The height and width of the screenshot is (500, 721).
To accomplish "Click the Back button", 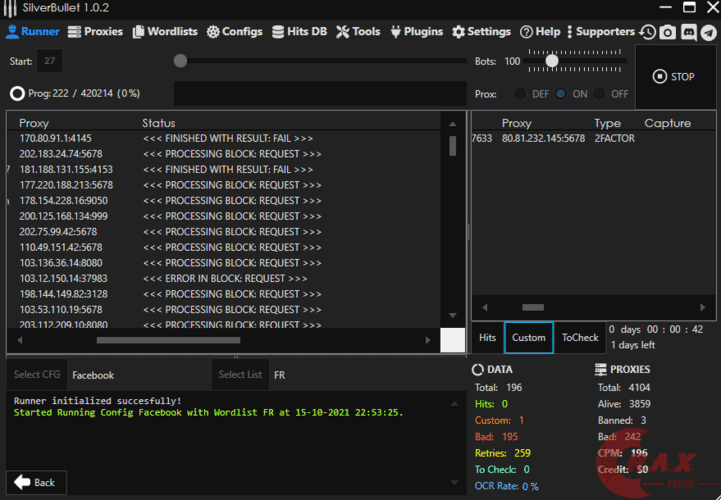I will [36, 482].
